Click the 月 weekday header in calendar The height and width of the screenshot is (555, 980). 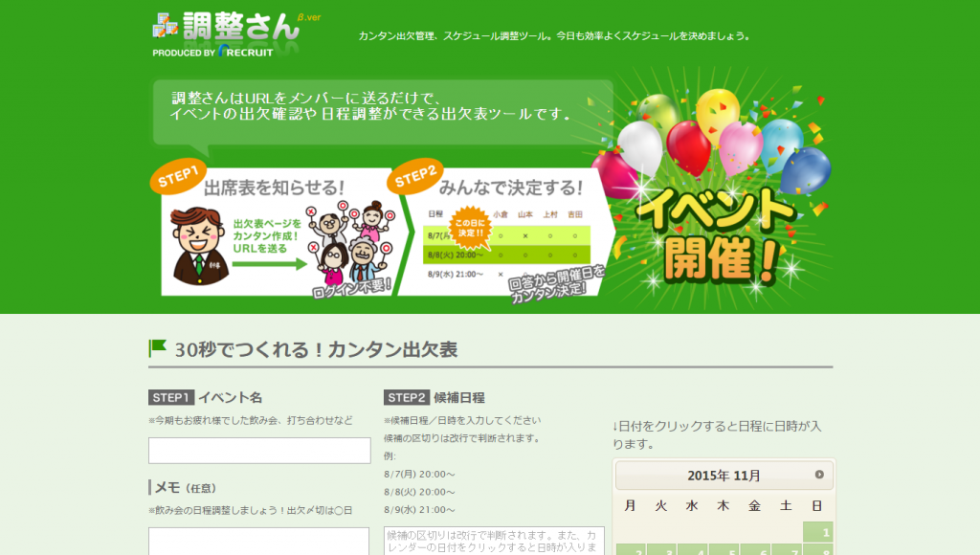coord(630,505)
